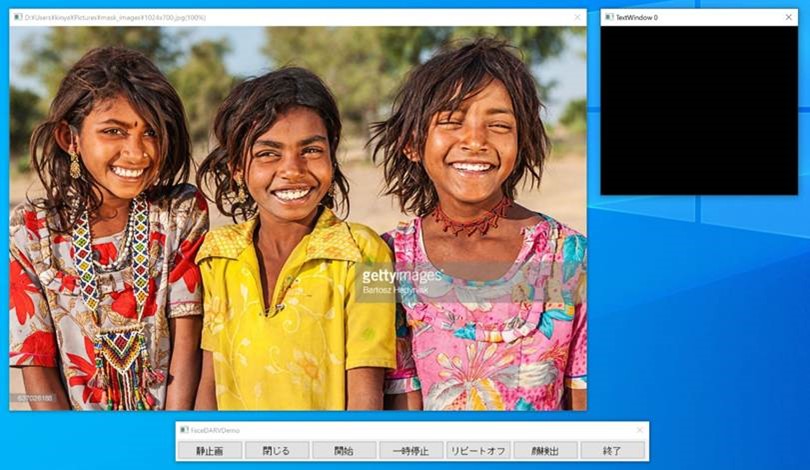The image size is (810, 470).
Task: Start playback with the 開始 button
Action: [x=344, y=450]
